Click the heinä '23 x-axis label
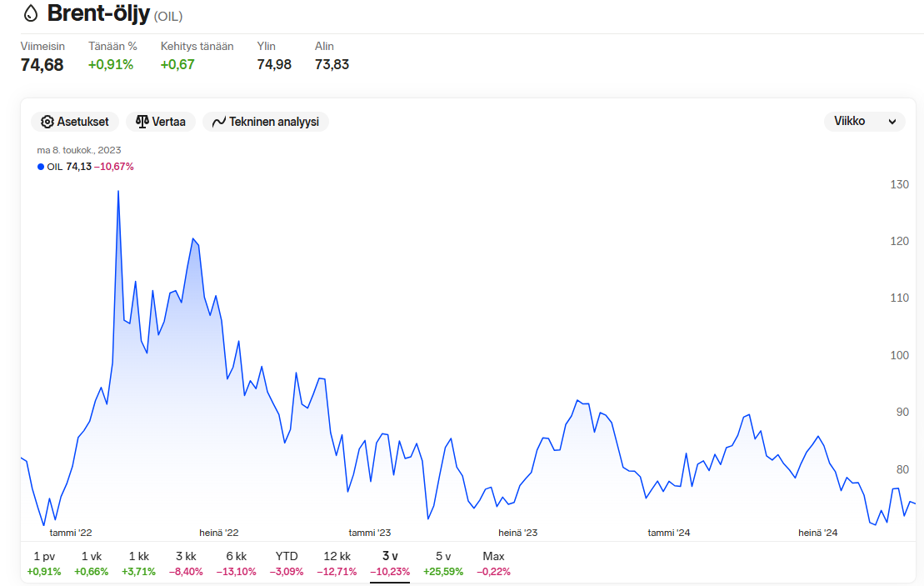The width and height of the screenshot is (924, 586). 518,533
